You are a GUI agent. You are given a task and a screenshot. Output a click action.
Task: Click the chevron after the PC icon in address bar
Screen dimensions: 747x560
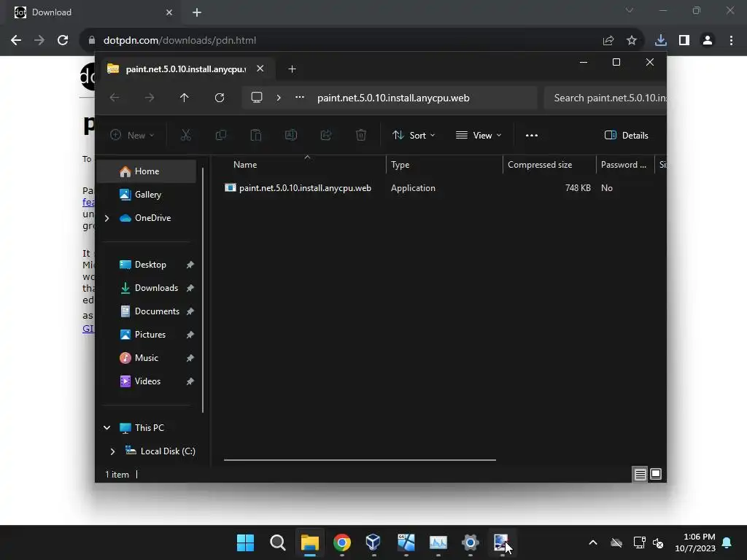click(x=279, y=98)
